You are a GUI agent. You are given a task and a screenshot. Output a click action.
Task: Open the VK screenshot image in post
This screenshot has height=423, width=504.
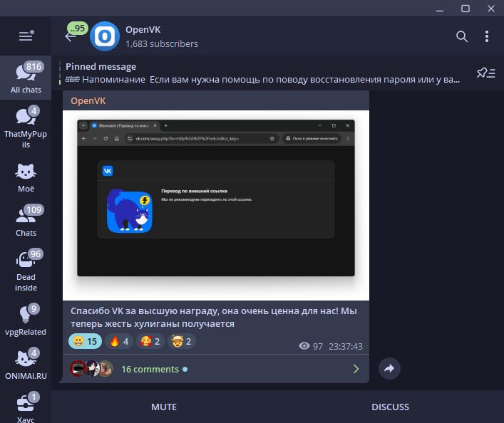click(x=216, y=198)
